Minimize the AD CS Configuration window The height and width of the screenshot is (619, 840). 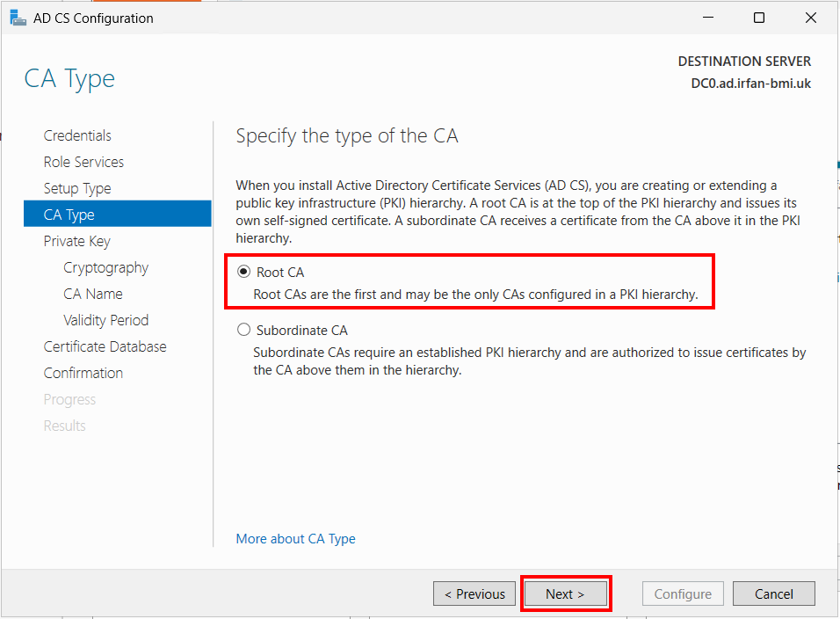point(708,18)
